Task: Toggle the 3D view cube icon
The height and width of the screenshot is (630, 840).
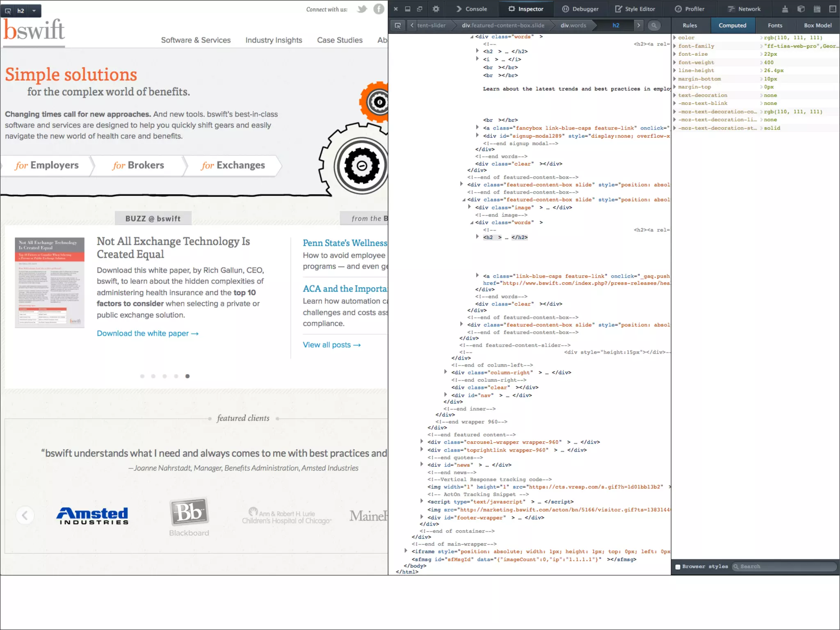Action: [x=801, y=9]
